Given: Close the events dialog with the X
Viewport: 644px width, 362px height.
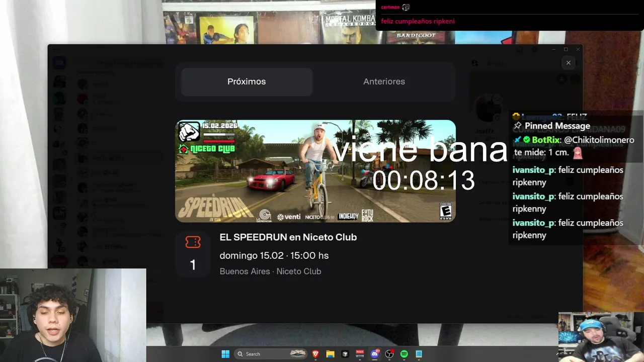Looking at the screenshot, I should tap(569, 63).
